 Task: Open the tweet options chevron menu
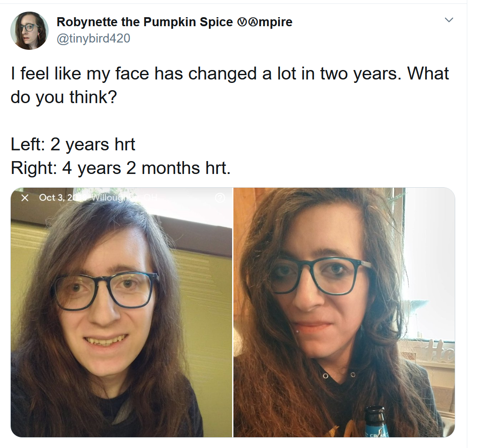coord(448,20)
